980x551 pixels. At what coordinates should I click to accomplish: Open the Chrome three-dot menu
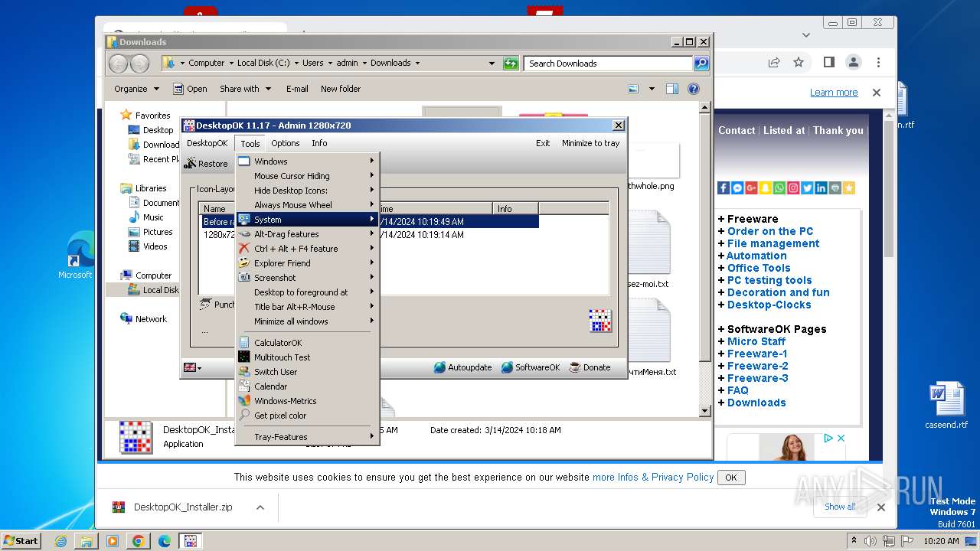(878, 62)
